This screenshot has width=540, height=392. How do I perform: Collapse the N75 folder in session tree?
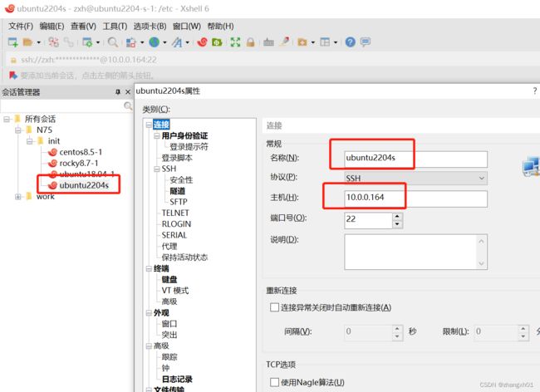point(18,130)
